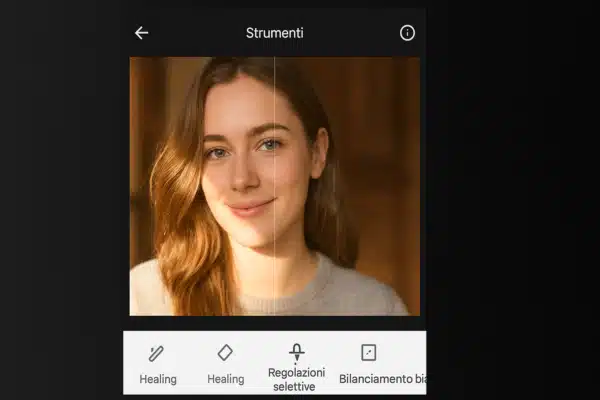
Task: Click the long wavy hair in photo
Action: tap(180, 230)
